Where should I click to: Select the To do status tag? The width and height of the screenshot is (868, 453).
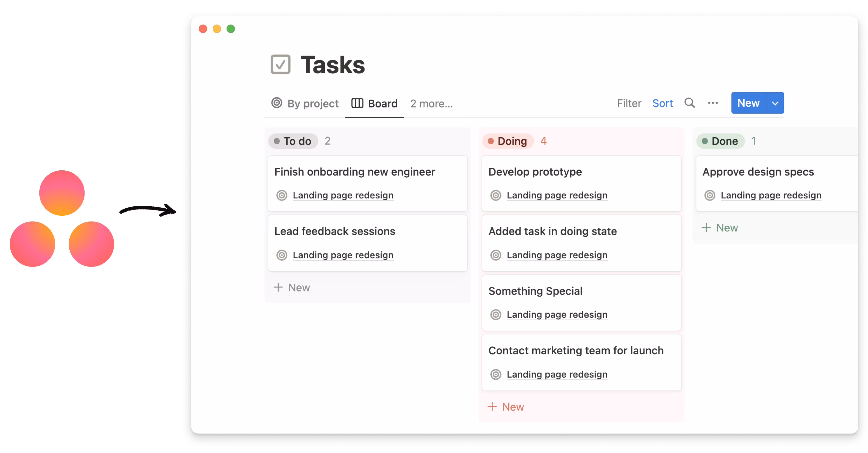[x=293, y=141]
